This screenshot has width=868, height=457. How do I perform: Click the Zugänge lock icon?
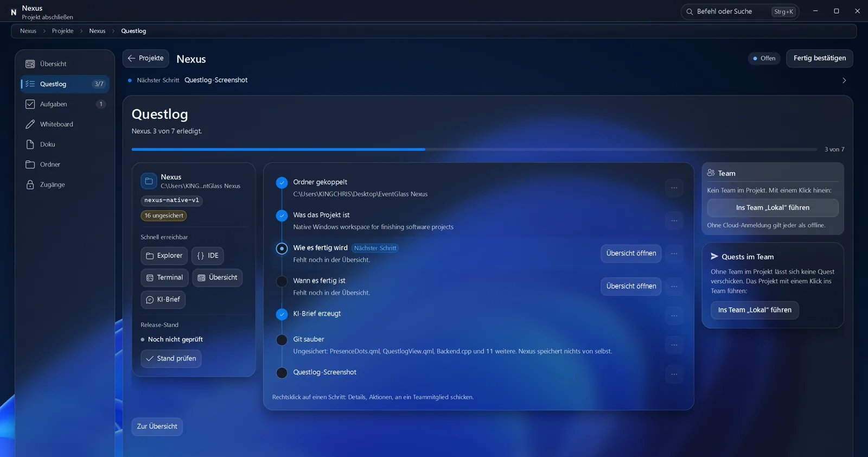(30, 185)
